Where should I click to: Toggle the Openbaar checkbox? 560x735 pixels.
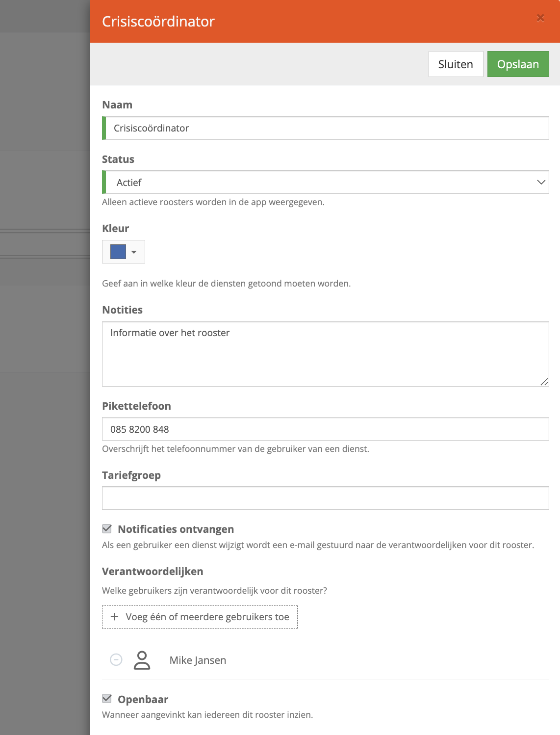click(107, 698)
